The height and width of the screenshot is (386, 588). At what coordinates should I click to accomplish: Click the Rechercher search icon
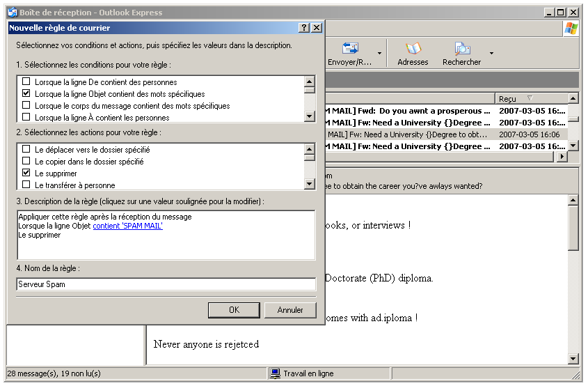point(462,49)
